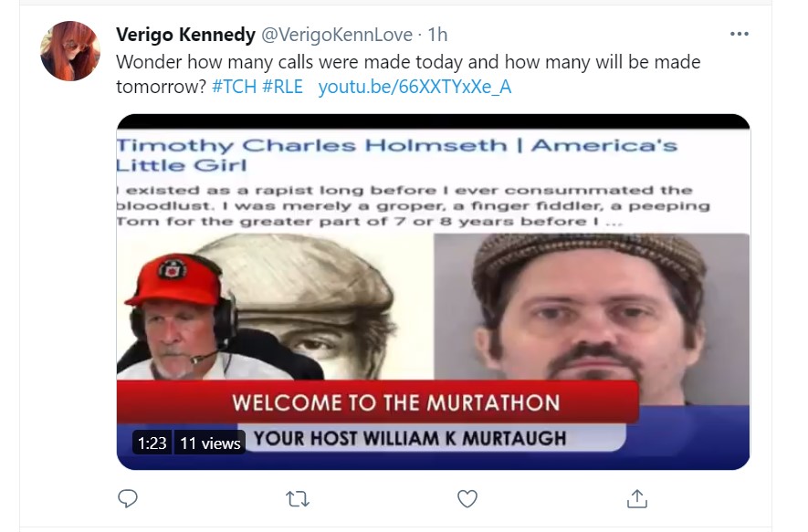Follow the #RLE hashtag
The image size is (808, 532).
pyautogui.click(x=282, y=87)
